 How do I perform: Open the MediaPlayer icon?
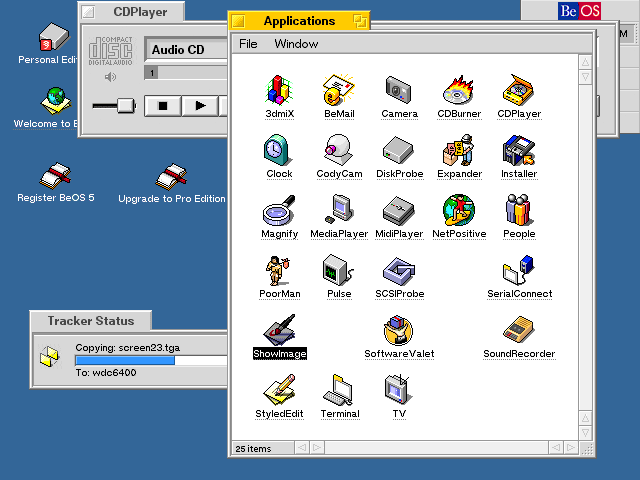point(340,209)
